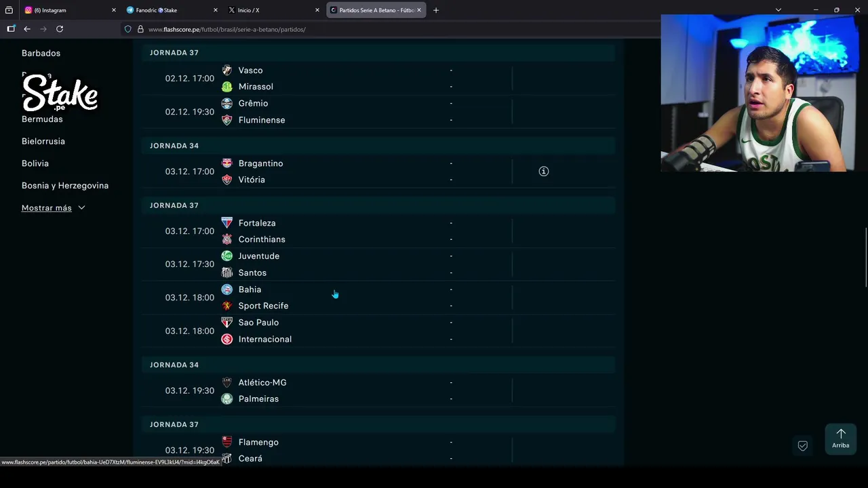Viewport: 868px width, 488px height.
Task: Open the list-all-tabs dropdown arrow
Action: pyautogui.click(x=778, y=10)
